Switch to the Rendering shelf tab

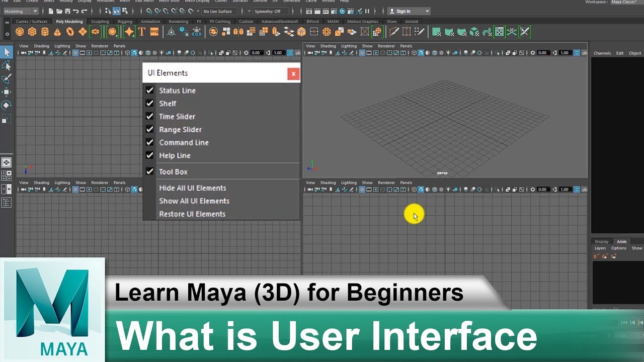178,22
